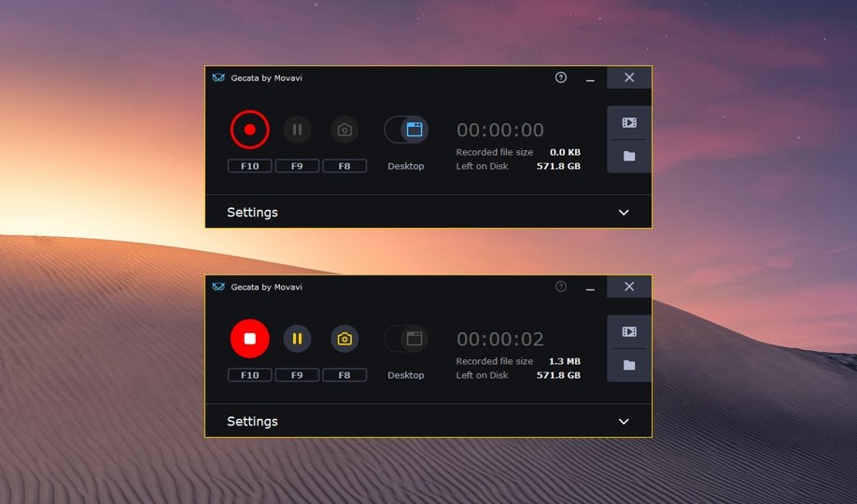Open film strip icon in bottom window

629,332
